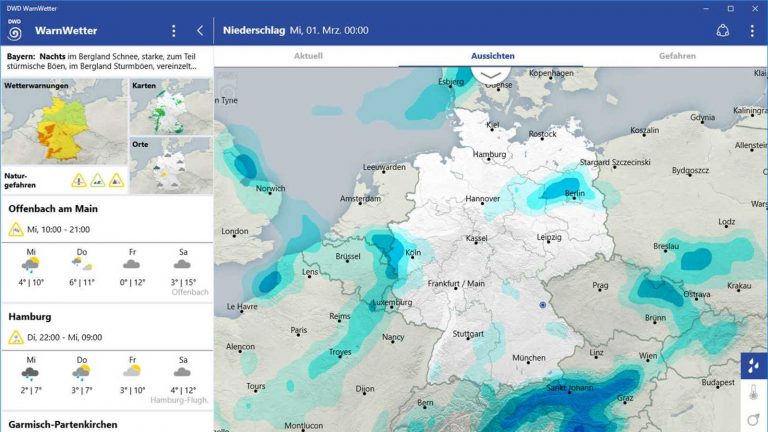
Task: Click the first Naturgefahren warning triangle
Action: click(79, 181)
